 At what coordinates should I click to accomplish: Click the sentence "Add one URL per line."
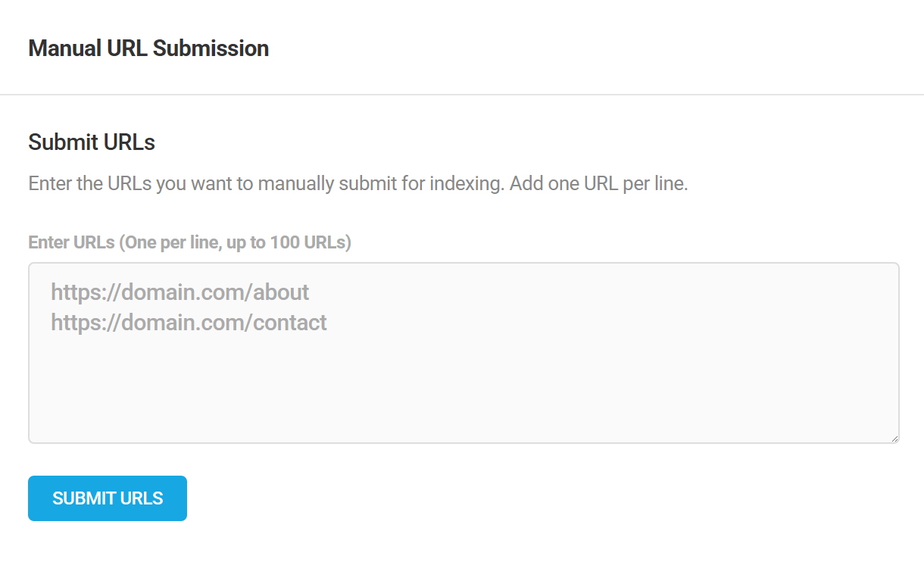click(x=598, y=184)
